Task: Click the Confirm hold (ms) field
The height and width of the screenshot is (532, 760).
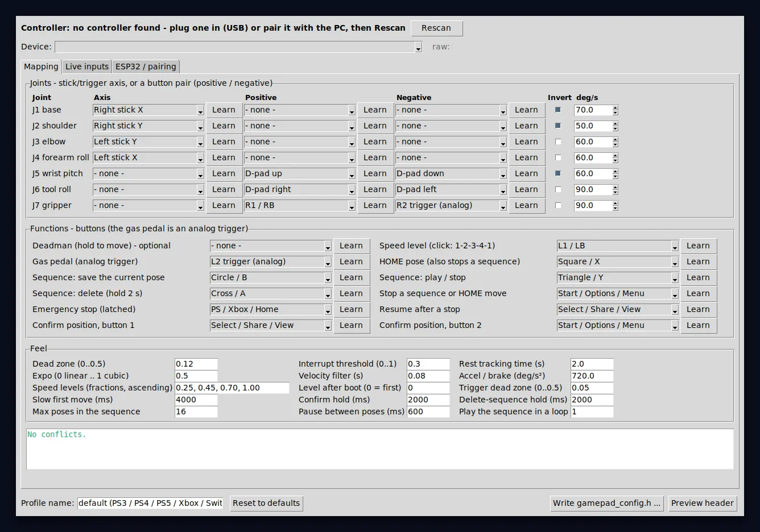Action: pos(428,400)
